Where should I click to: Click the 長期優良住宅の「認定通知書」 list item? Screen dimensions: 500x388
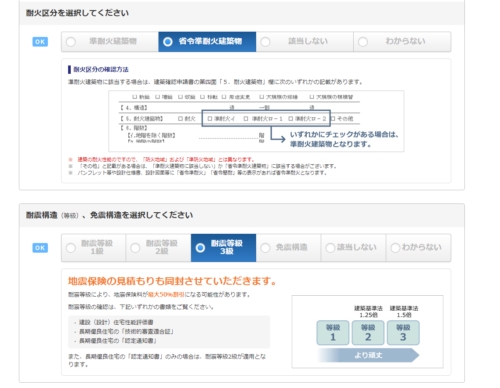pyautogui.click(x=118, y=341)
